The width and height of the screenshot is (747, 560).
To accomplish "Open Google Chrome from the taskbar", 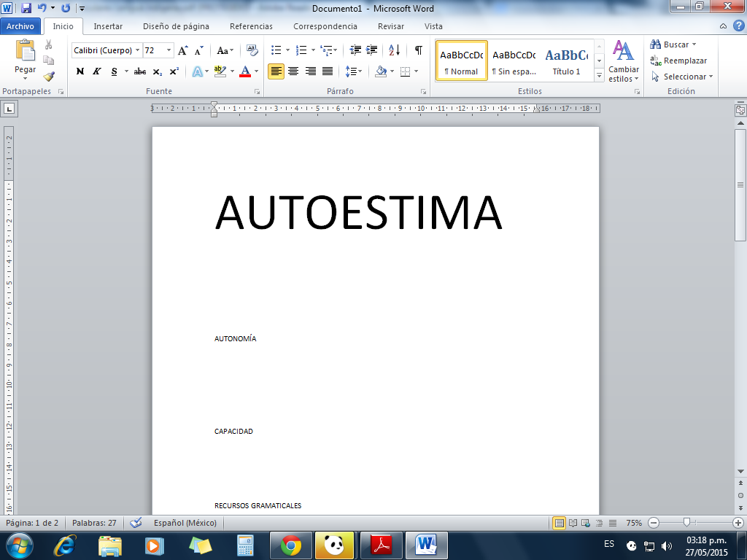I will click(291, 545).
